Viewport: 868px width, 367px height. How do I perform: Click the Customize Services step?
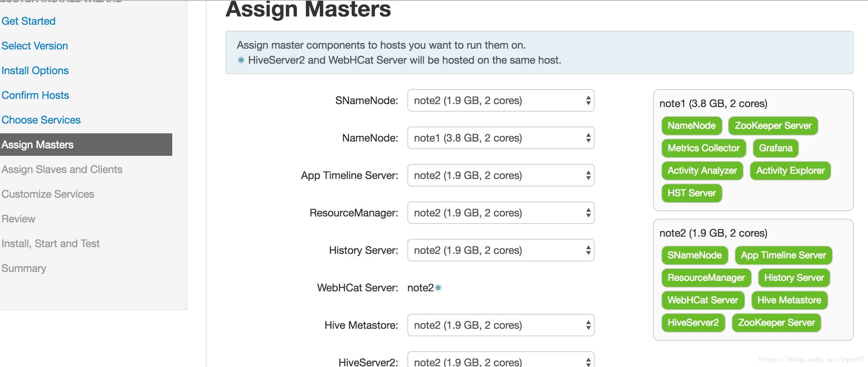pos(48,194)
